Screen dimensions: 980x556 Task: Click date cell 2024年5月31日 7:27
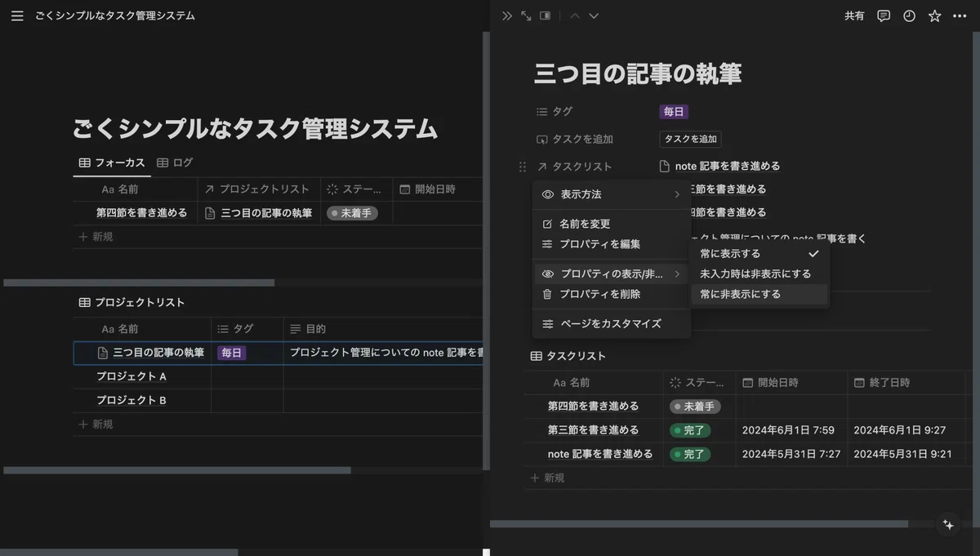click(x=791, y=454)
